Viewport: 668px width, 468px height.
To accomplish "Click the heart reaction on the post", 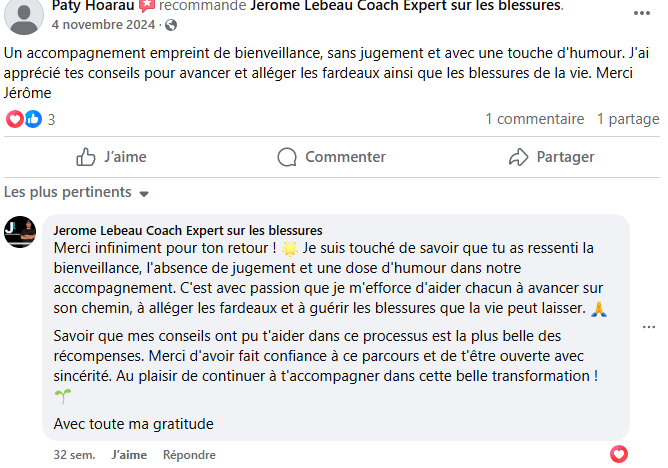I will [14, 119].
